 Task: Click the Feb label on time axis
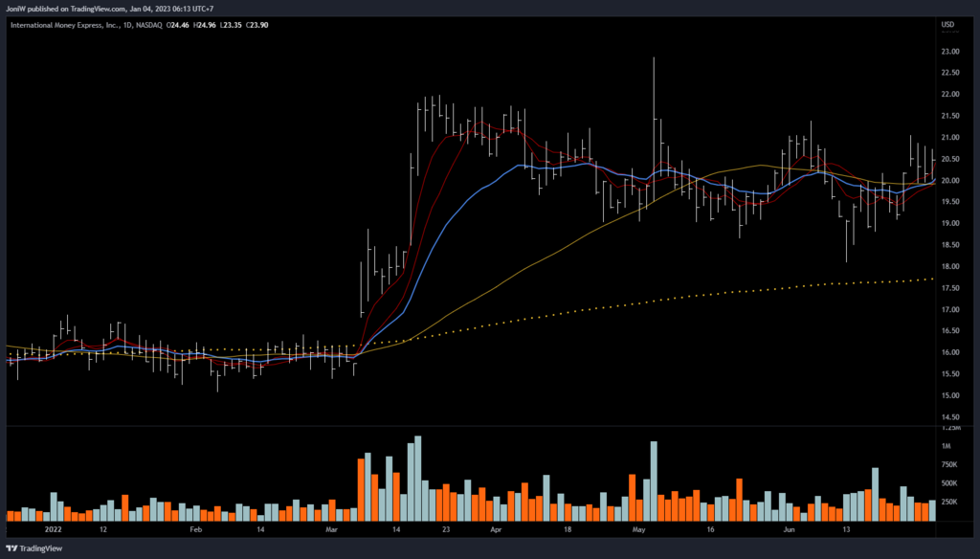pos(195,528)
